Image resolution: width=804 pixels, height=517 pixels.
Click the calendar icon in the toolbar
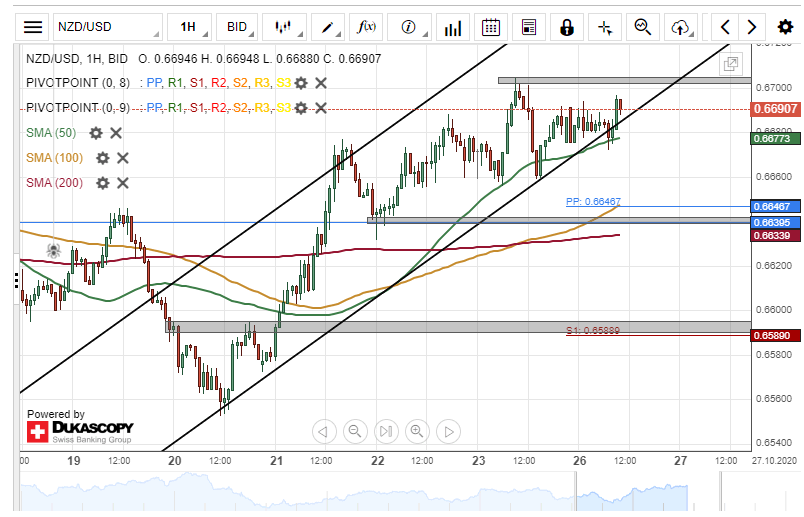coord(491,27)
